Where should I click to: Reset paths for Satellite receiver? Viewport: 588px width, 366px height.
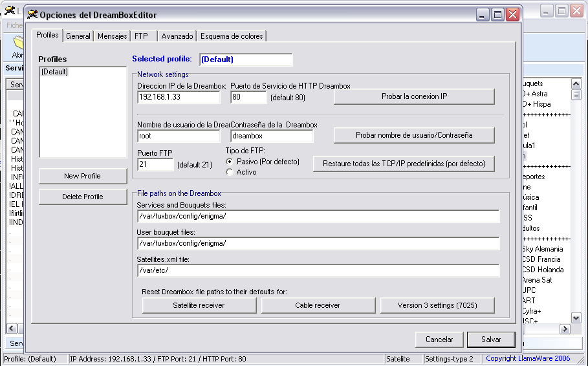[x=199, y=305]
